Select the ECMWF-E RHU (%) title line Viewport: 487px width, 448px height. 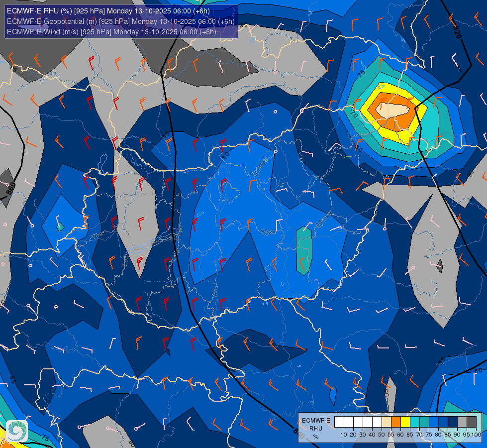(108, 11)
